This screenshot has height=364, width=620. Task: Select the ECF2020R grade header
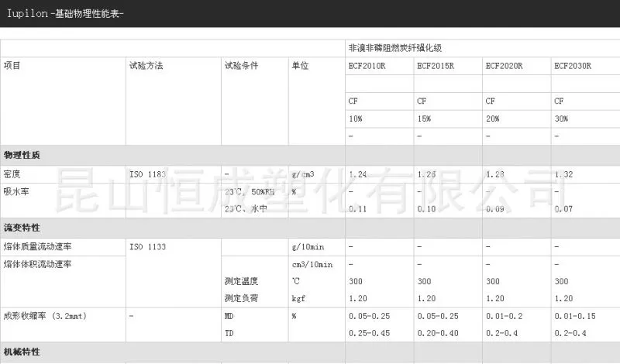[x=505, y=66]
